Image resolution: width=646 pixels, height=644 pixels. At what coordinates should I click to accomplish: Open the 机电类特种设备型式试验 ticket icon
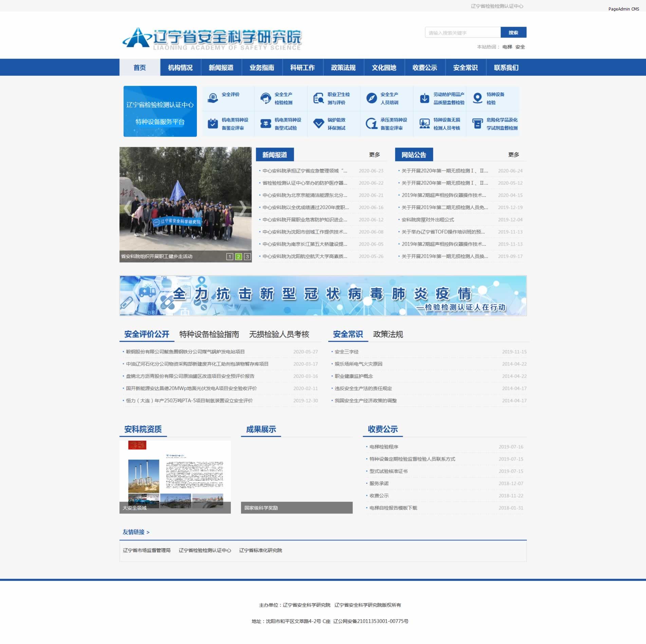[265, 124]
